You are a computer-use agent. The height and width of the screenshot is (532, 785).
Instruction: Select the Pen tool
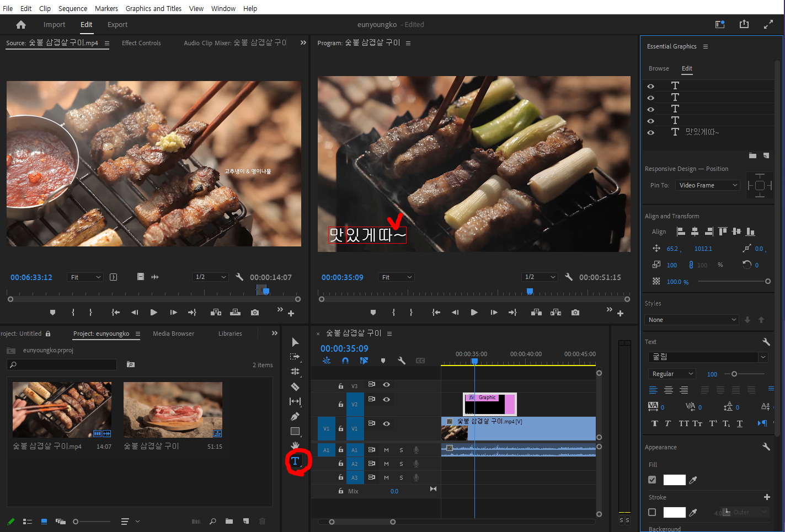coord(295,416)
